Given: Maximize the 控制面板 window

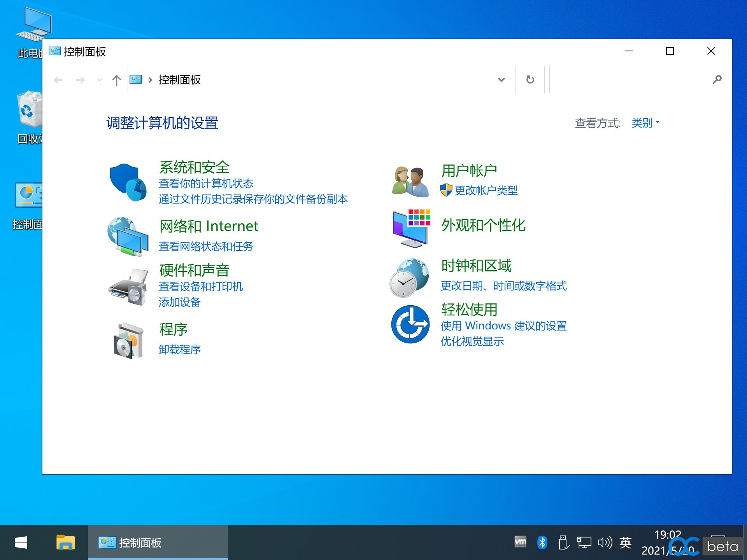Looking at the screenshot, I should [x=670, y=51].
